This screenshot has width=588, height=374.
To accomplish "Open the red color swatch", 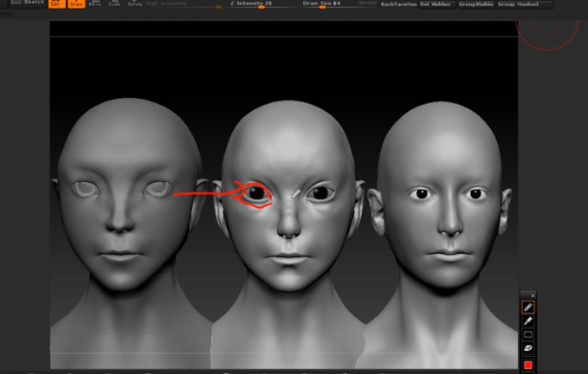I will [528, 365].
